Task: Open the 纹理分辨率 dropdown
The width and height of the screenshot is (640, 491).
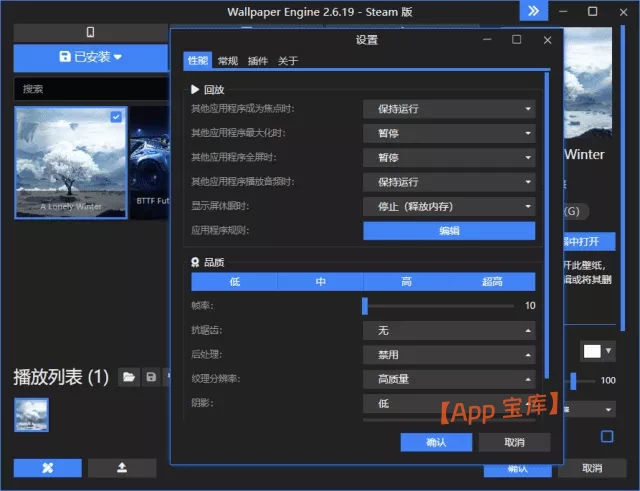Action: pos(449,379)
